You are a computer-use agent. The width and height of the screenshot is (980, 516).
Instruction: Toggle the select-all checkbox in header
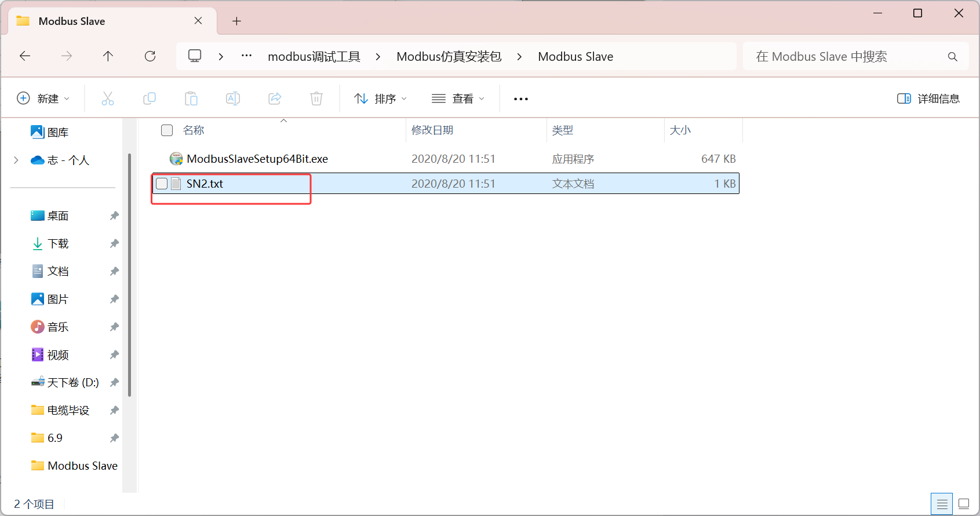(167, 130)
